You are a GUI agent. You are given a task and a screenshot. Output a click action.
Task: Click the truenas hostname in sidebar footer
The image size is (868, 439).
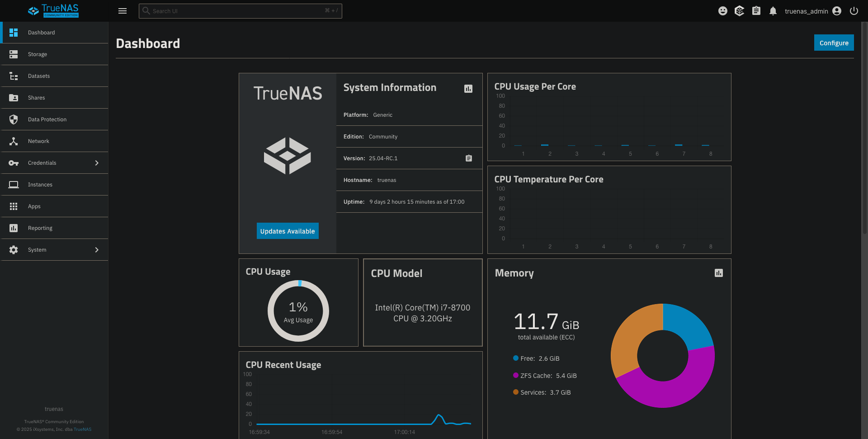[x=54, y=409]
